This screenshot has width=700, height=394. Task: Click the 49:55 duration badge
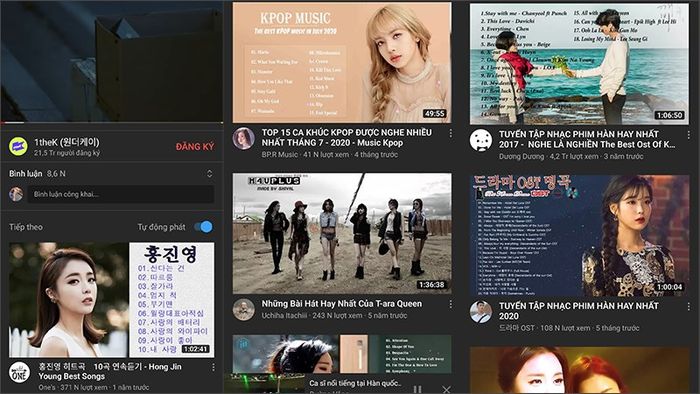(x=434, y=114)
